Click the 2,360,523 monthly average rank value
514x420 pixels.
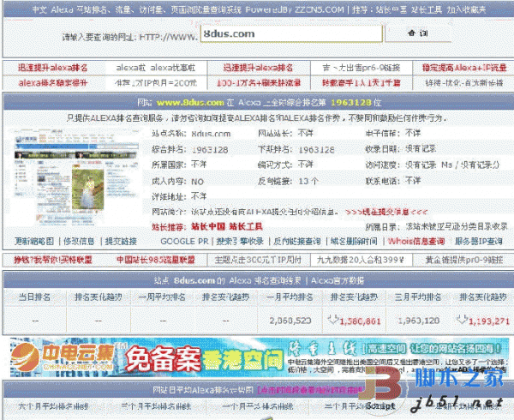pyautogui.click(x=290, y=321)
